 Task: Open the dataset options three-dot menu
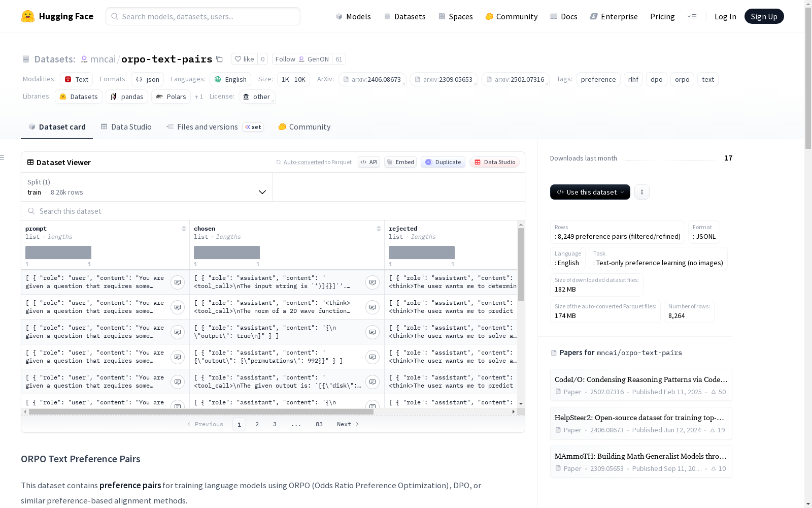(x=642, y=192)
